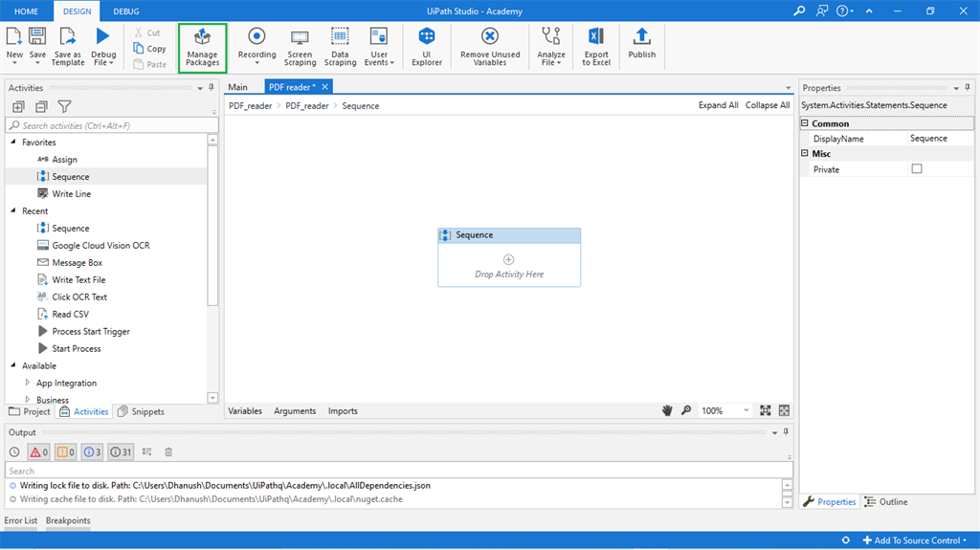Select Assign activity in Favorites
The image size is (980, 550).
[x=64, y=160]
